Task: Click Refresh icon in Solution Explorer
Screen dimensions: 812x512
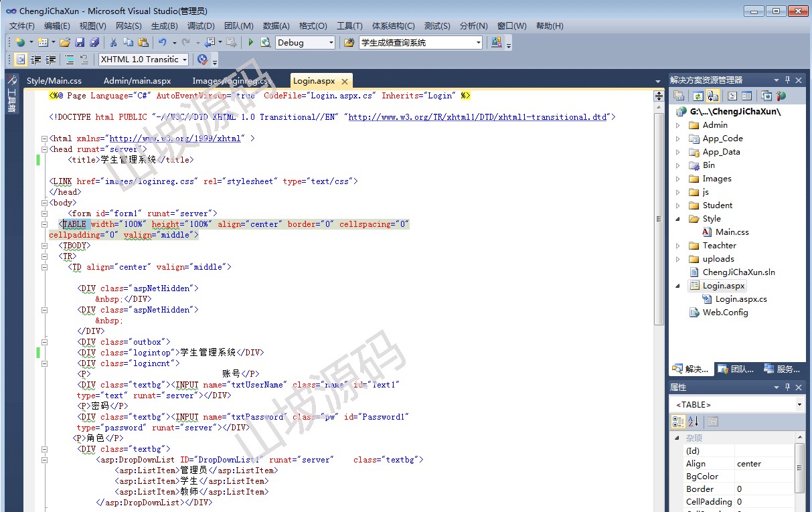Action: point(698,96)
